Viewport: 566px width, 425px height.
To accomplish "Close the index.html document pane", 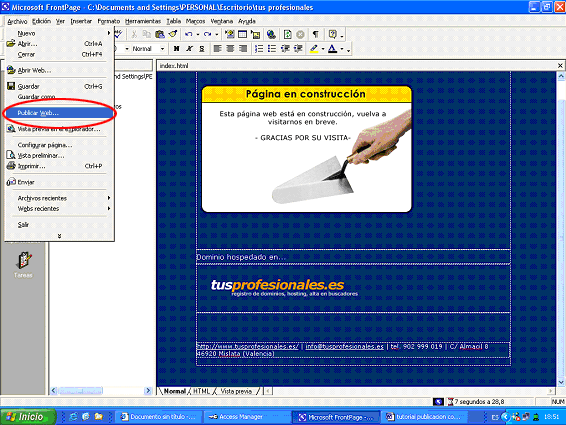I will click(x=560, y=65).
